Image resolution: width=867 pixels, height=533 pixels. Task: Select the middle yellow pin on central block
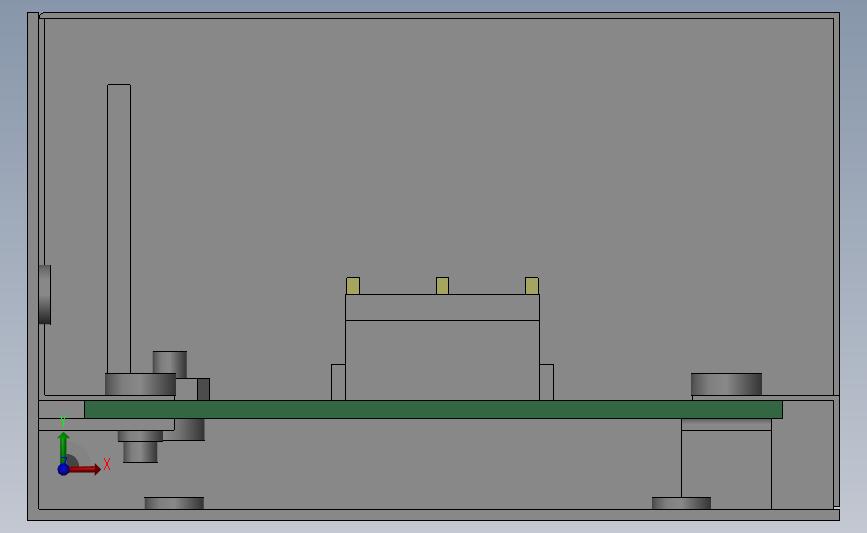(x=442, y=286)
